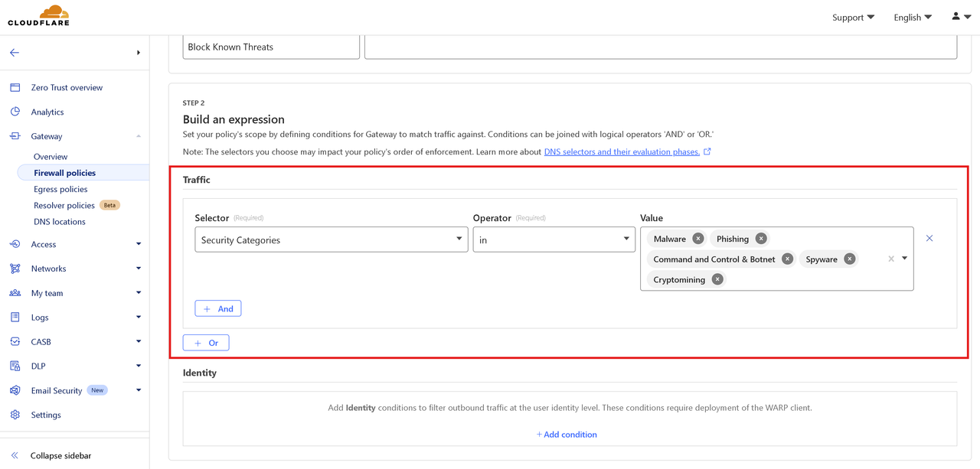Edit the policy name field Block Known Threats

pos(271,47)
